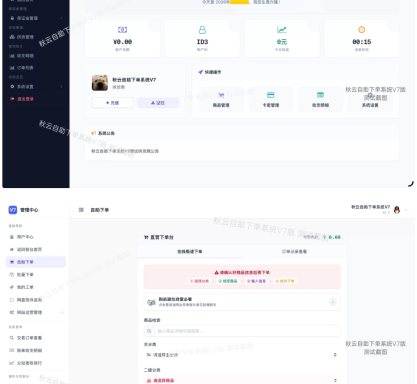
Task: Click the orange clock icon above 00:15
Action: click(361, 30)
